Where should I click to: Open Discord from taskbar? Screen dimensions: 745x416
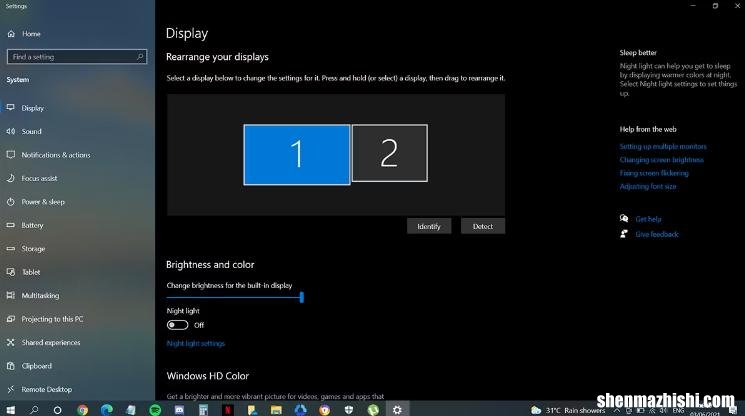179,410
